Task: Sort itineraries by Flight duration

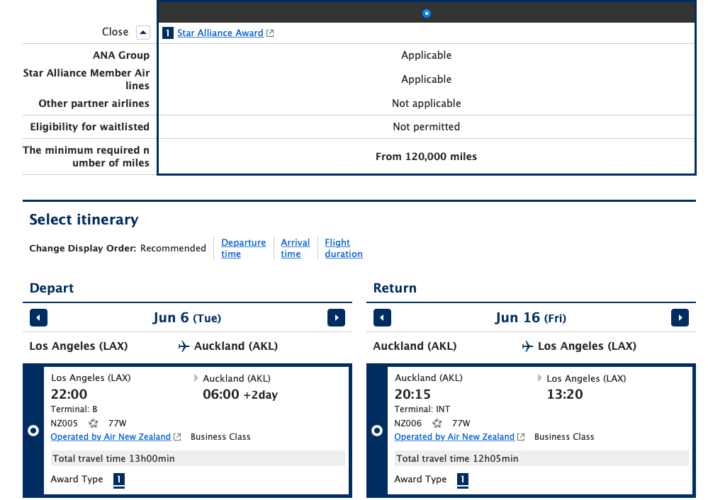Action: (344, 248)
